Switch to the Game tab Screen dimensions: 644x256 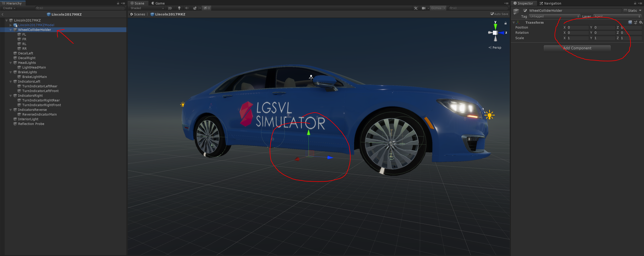(x=158, y=3)
